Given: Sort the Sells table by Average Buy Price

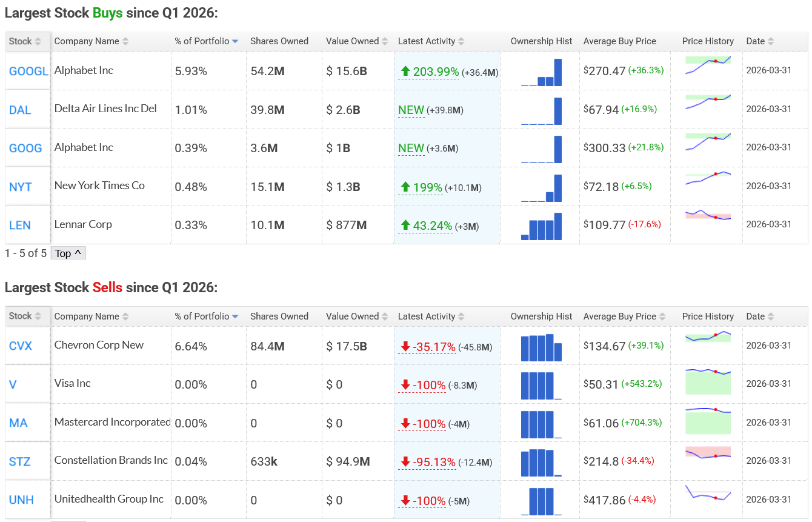Looking at the screenshot, I should (x=624, y=316).
